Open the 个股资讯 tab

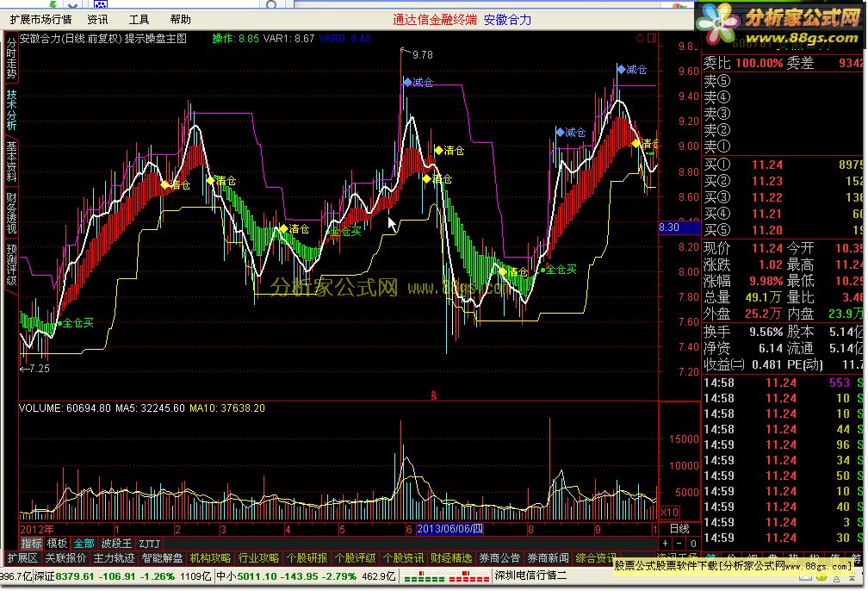[x=404, y=557]
